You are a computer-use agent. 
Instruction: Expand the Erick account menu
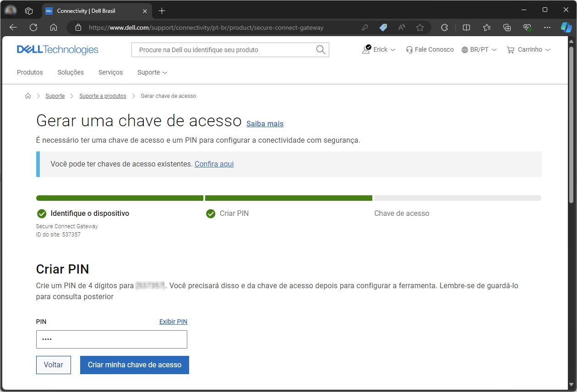[x=379, y=49]
